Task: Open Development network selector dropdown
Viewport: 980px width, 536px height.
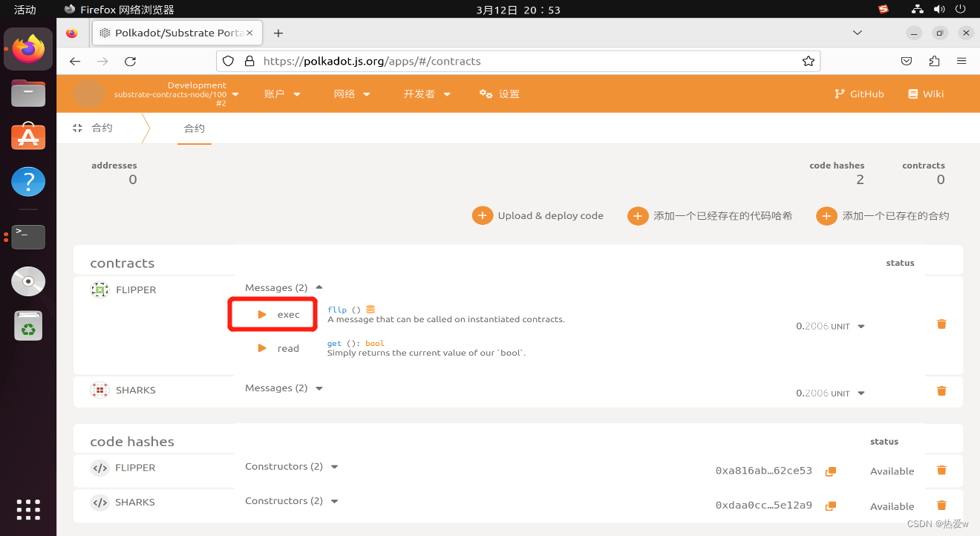Action: coord(176,94)
